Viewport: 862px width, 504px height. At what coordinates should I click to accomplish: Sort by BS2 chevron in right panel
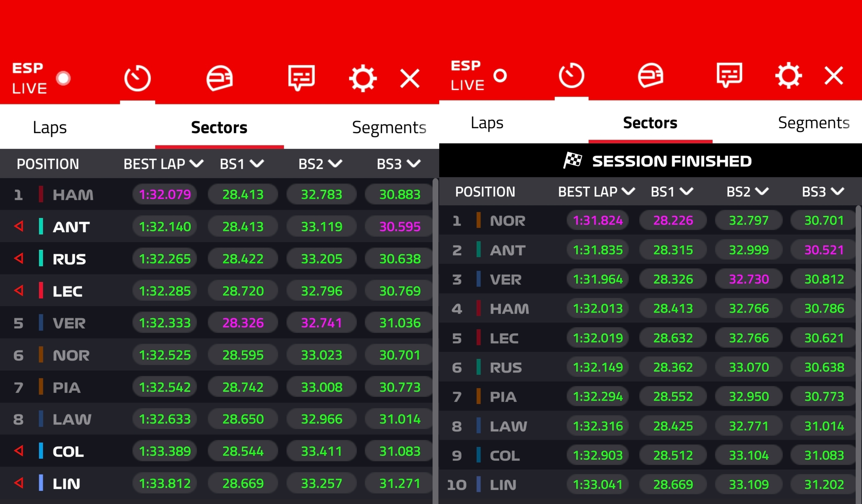[762, 191]
